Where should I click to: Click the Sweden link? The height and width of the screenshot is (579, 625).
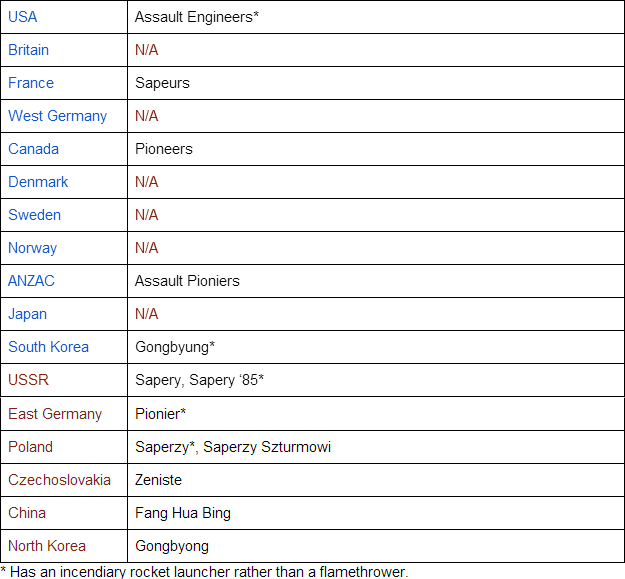pyautogui.click(x=34, y=215)
